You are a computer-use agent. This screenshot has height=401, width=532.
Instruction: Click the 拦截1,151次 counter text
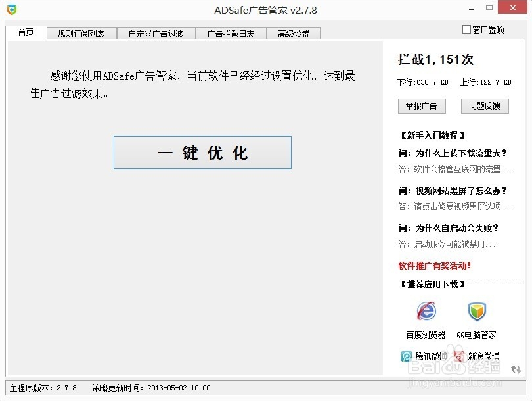click(435, 60)
